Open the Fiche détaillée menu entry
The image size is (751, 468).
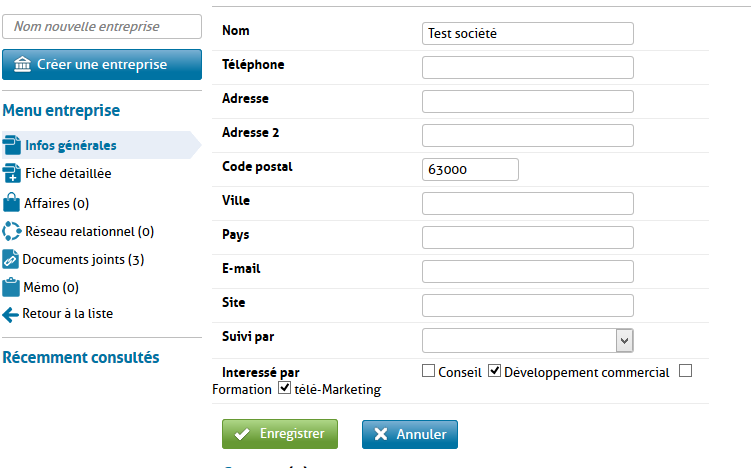(x=68, y=173)
